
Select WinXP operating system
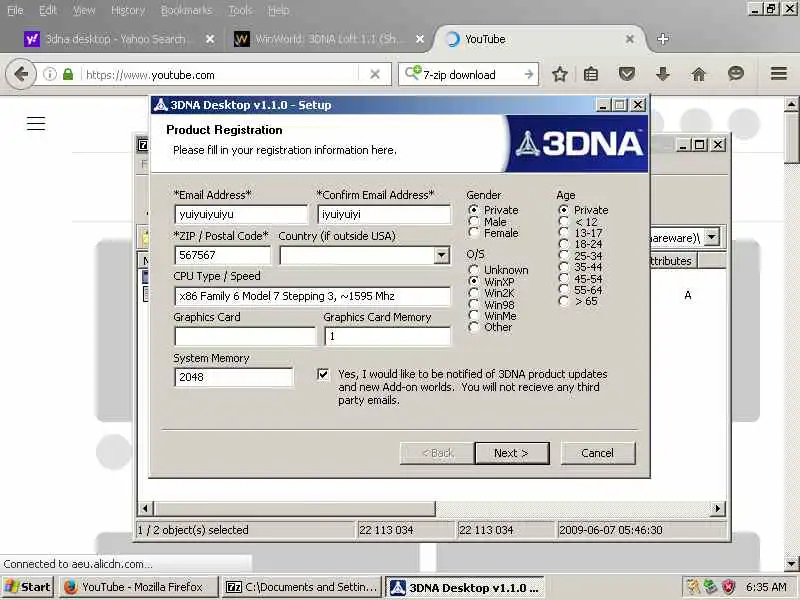(474, 281)
